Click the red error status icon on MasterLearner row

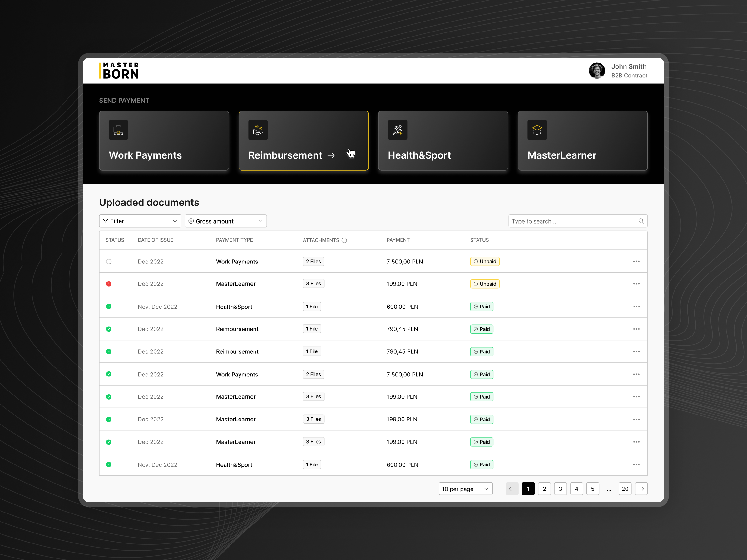click(x=109, y=283)
